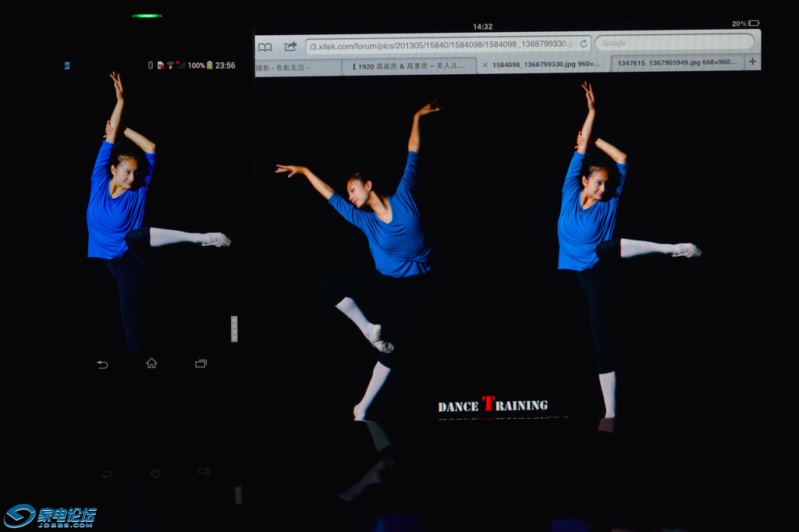
Task: Tap the blue notification icon on phone
Action: [x=67, y=66]
